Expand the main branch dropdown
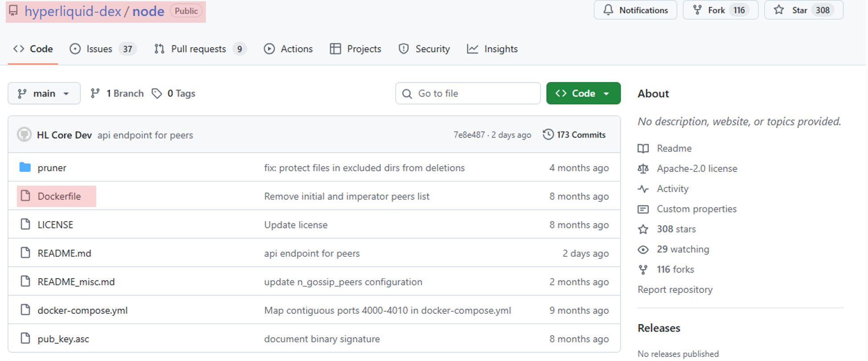The image size is (868, 361). click(44, 93)
